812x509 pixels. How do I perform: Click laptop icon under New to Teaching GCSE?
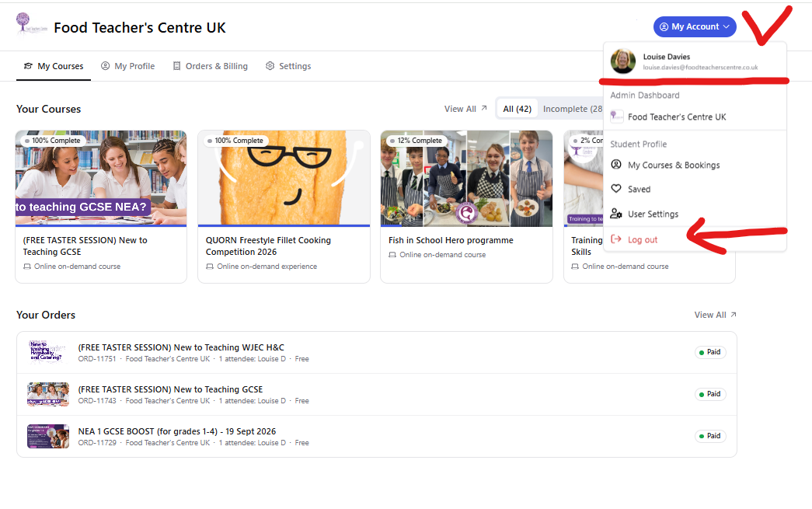point(27,267)
